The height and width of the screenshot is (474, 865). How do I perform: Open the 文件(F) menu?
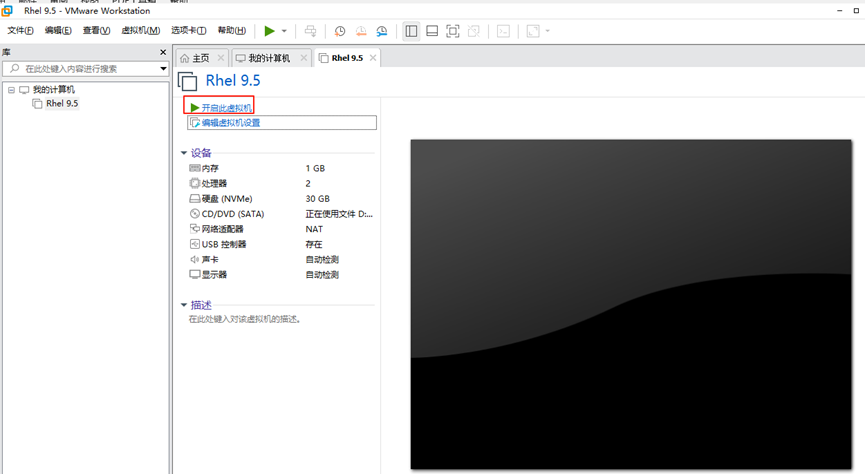20,30
